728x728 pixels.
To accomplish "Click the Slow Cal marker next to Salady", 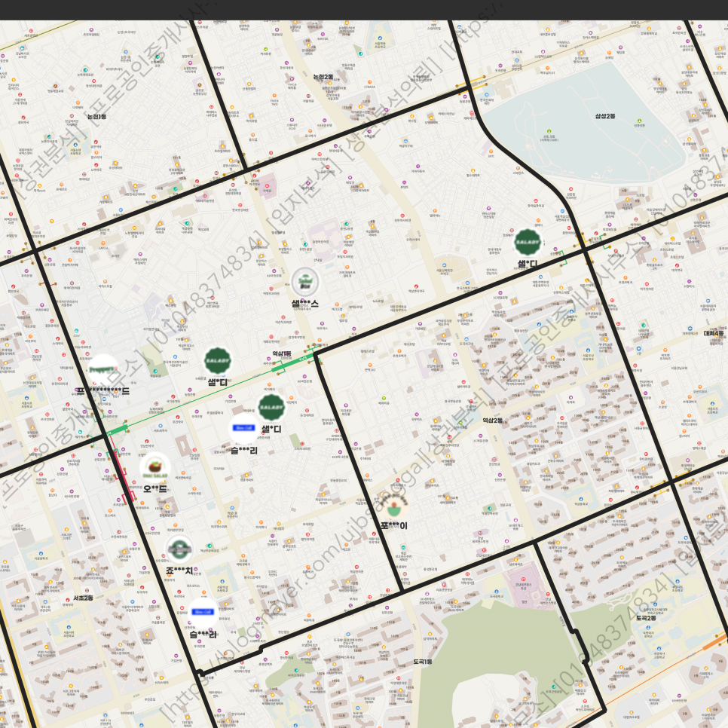I will click(x=244, y=429).
